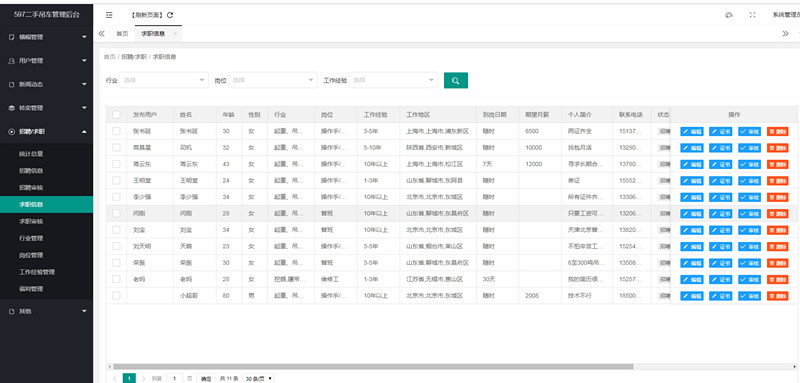Screen dimensions: 800x383
Task: Click 审核 checkmark button in 13290 row
Action: (749, 148)
